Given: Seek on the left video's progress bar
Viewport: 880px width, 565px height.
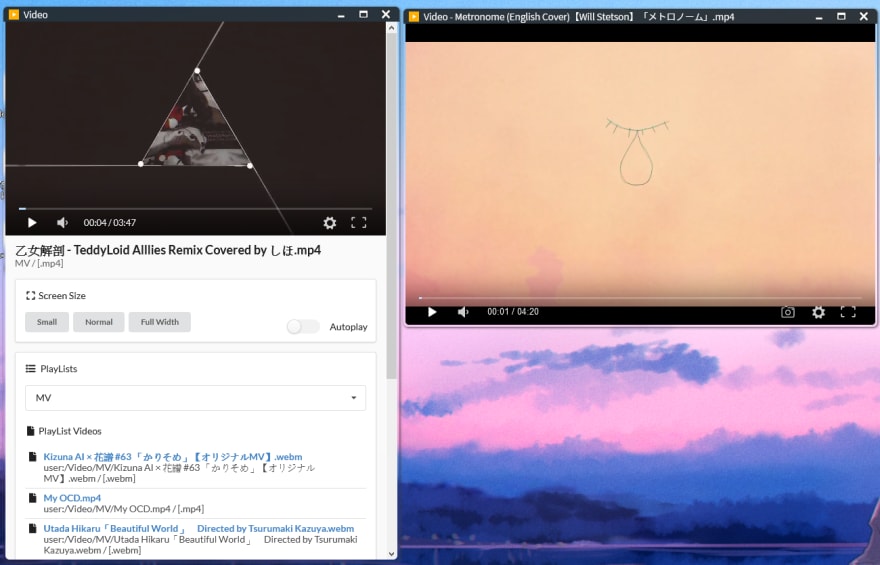Looking at the screenshot, I should click(x=195, y=209).
